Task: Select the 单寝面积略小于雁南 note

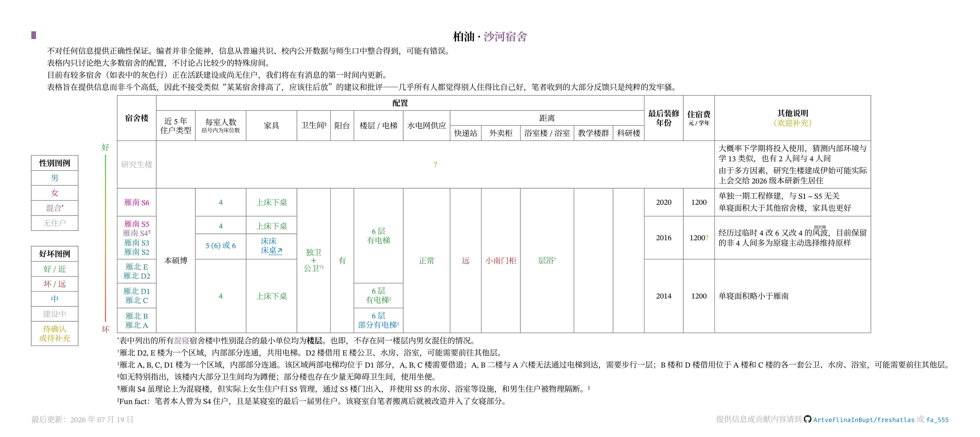Action: click(753, 296)
